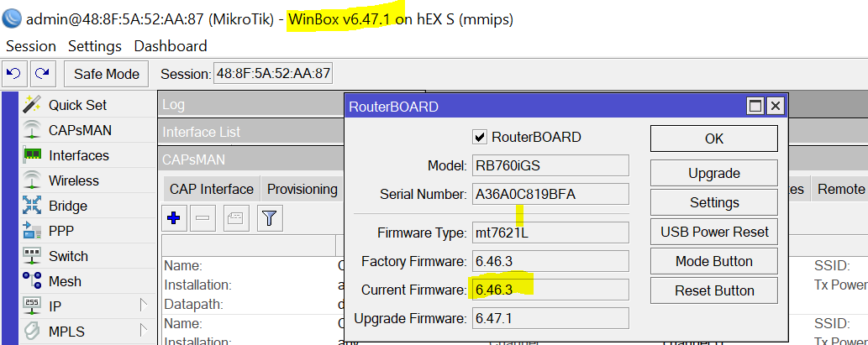This screenshot has width=868, height=345.
Task: Click the Session address field
Action: coord(273,74)
